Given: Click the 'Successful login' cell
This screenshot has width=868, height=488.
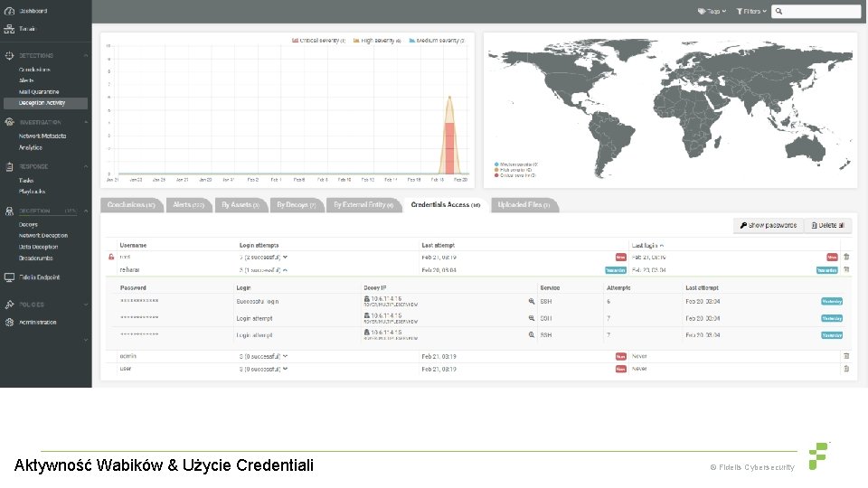Looking at the screenshot, I should coord(258,302).
